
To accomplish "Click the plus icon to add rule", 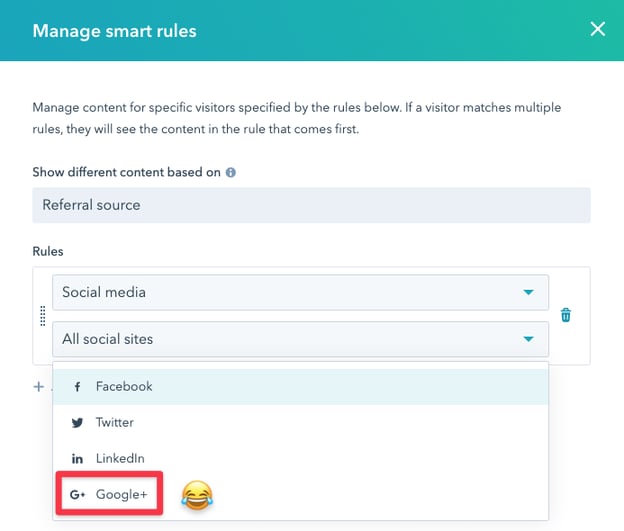I will [39, 386].
